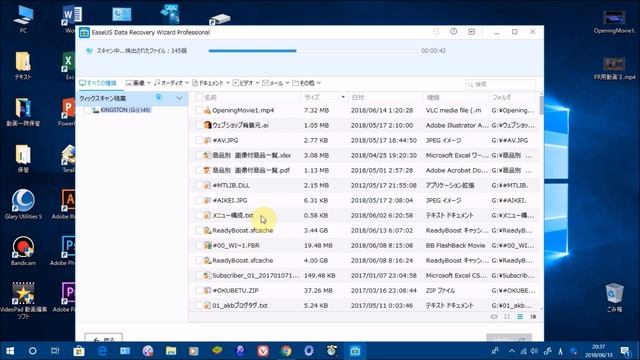Select the OpeningMovie1 file on desktop

[x=614, y=22]
